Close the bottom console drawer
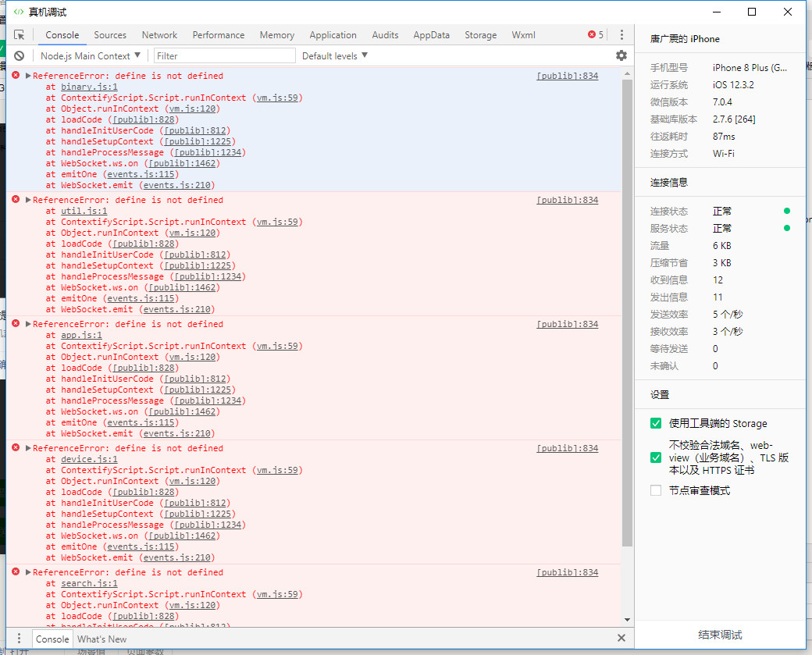Screen dimensions: 812x655 pos(621,638)
